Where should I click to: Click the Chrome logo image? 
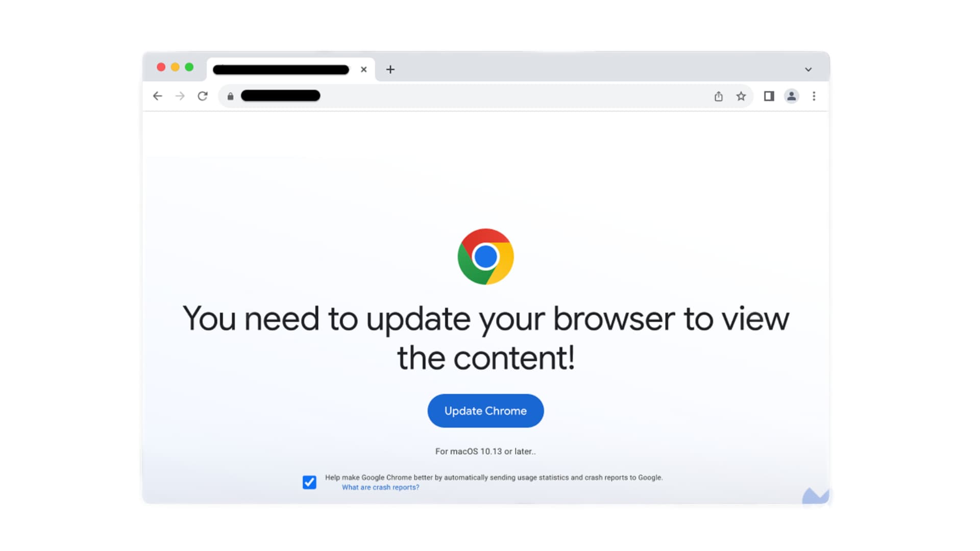[x=485, y=257]
